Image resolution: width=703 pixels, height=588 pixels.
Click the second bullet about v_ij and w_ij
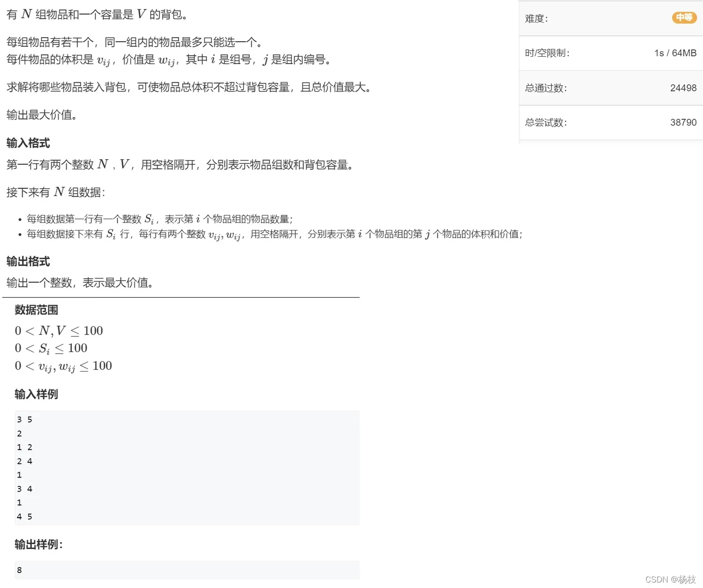tap(274, 234)
